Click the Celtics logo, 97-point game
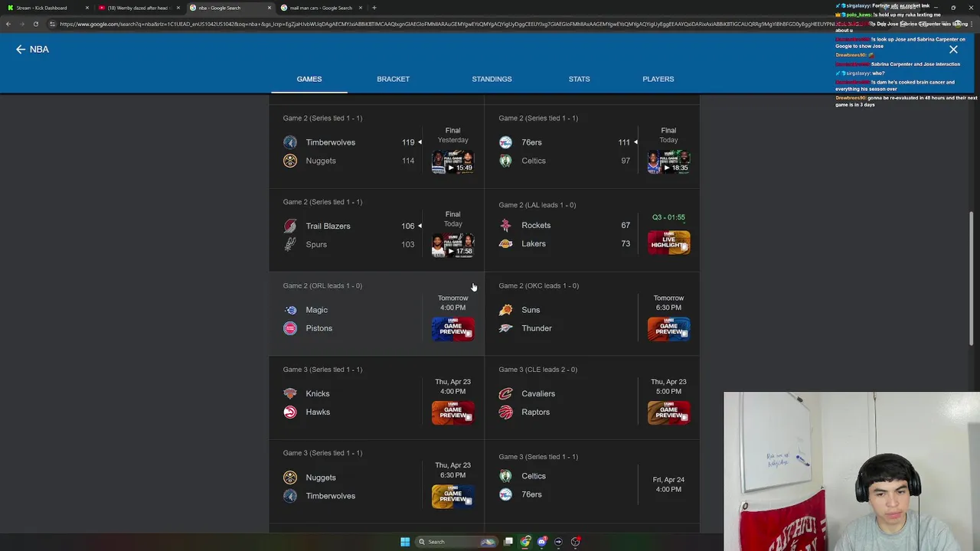980x551 pixels. [x=505, y=161]
